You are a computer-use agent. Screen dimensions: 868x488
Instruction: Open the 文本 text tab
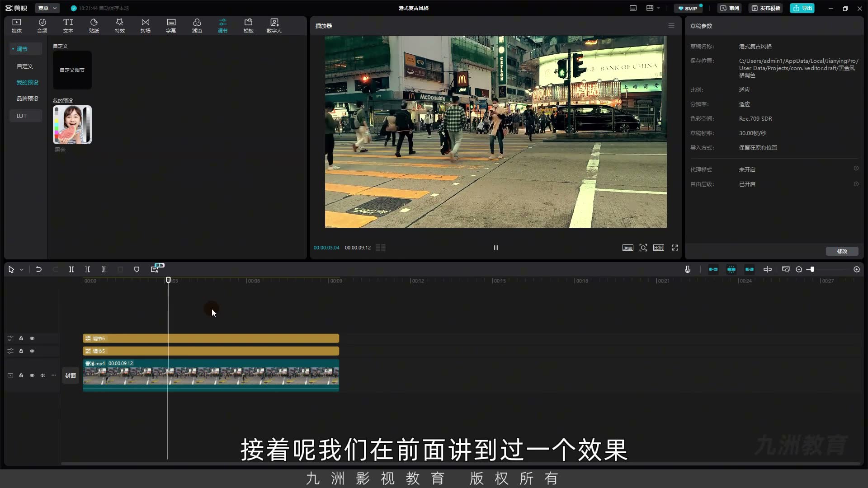[68, 26]
